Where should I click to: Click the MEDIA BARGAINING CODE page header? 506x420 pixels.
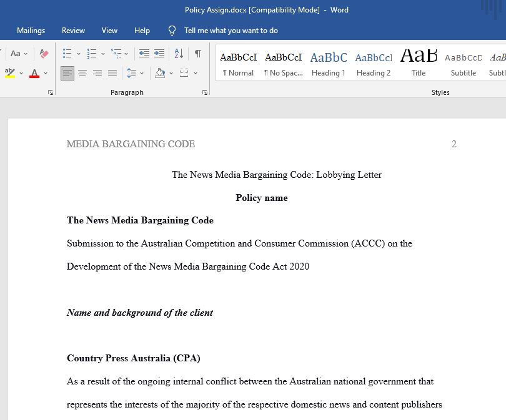pyautogui.click(x=131, y=144)
